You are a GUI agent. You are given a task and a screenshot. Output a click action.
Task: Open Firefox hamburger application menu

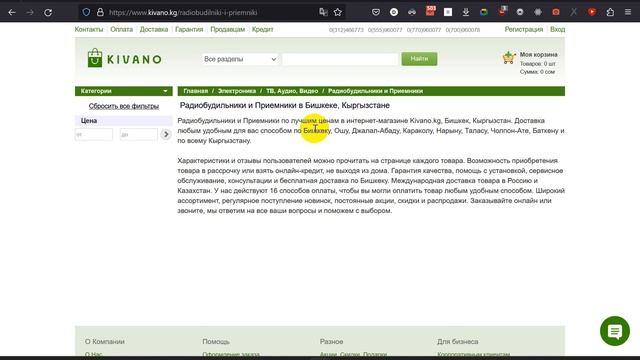[628, 12]
